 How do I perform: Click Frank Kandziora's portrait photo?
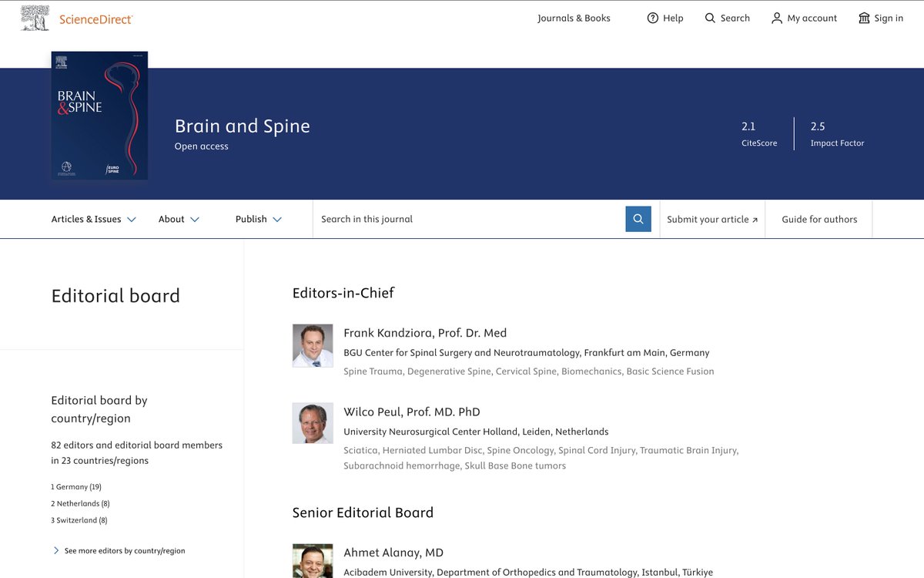(313, 345)
